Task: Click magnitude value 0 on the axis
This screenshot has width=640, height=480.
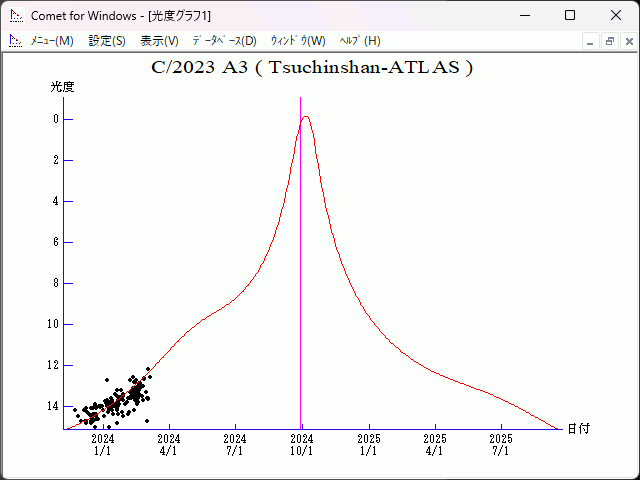Action: [x=56, y=119]
